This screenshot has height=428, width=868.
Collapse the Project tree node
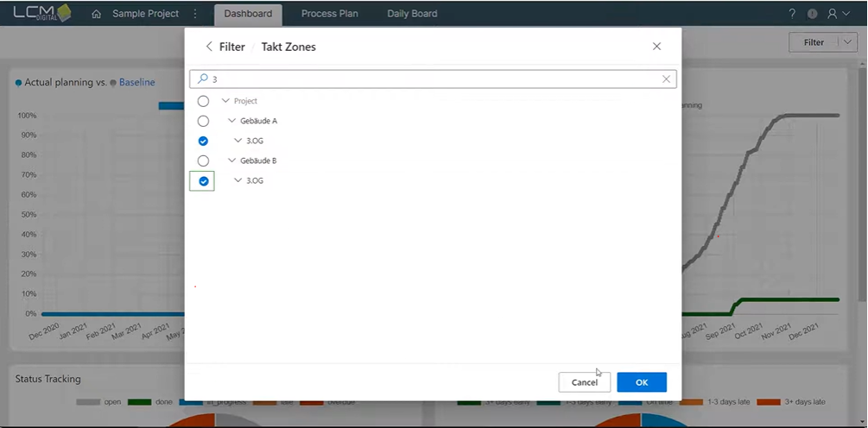(225, 101)
